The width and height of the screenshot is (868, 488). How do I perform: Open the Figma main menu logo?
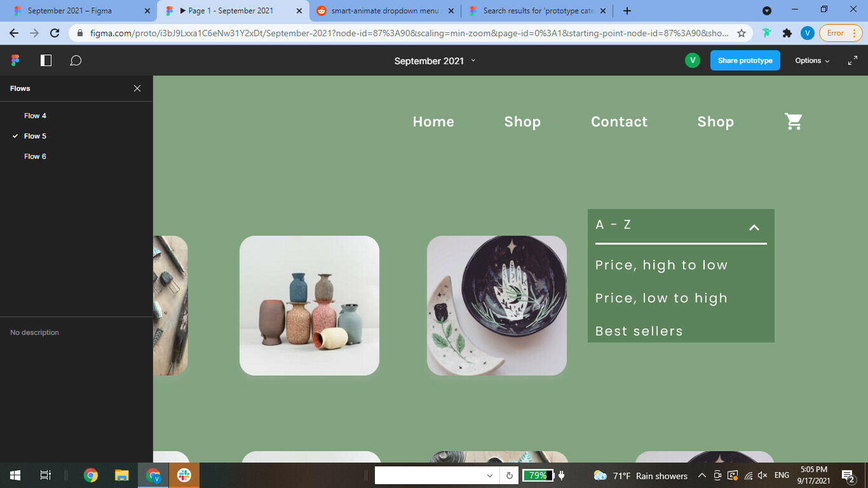[x=15, y=60]
